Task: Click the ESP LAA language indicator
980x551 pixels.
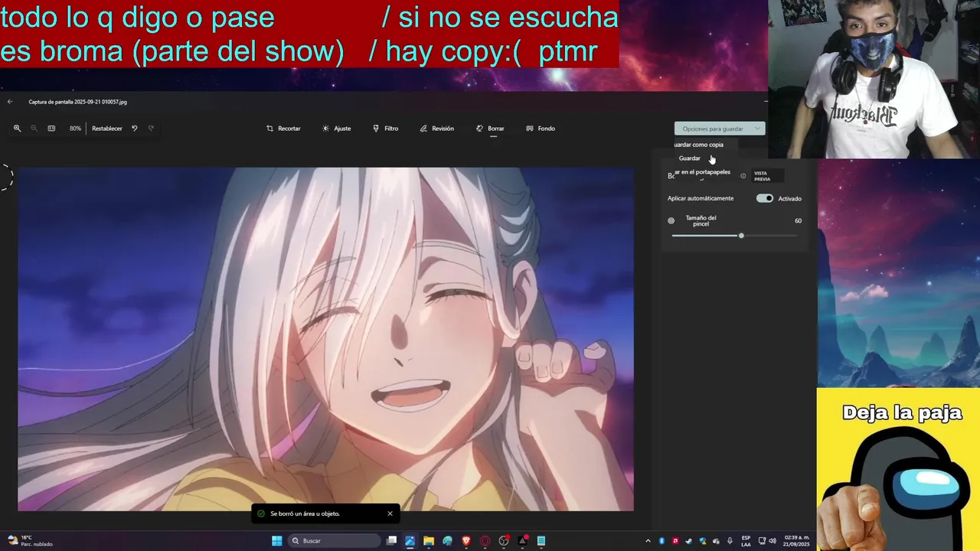Action: (746, 541)
